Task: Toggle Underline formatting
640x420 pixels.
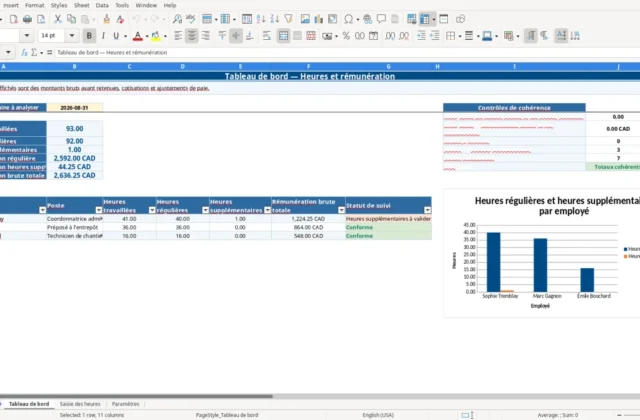Action: coord(116,36)
